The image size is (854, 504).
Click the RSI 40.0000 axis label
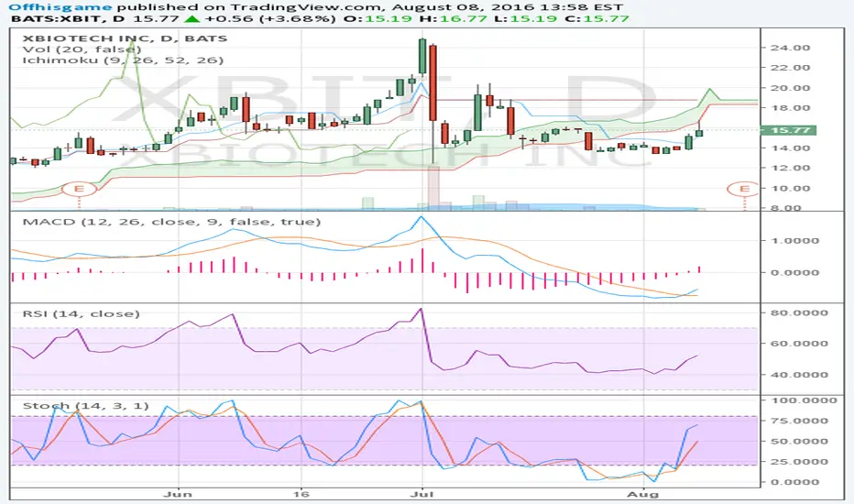798,375
